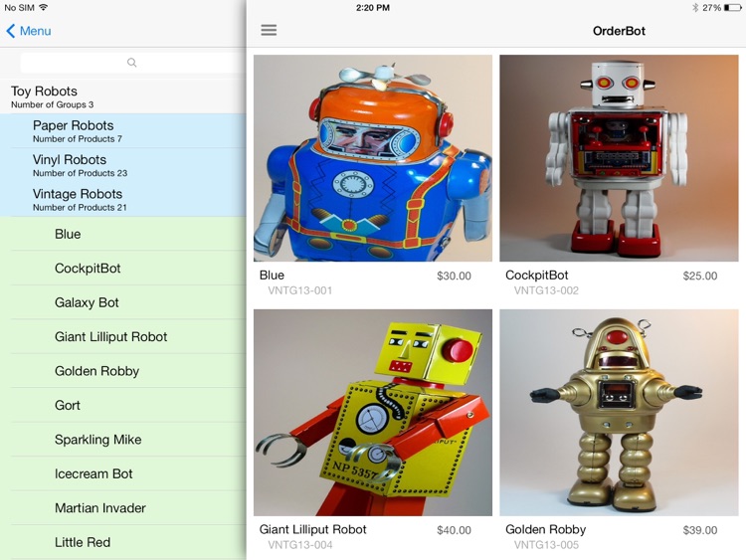Click the Number of Groups 3 text
Screen dimensions: 746x560
[53, 104]
